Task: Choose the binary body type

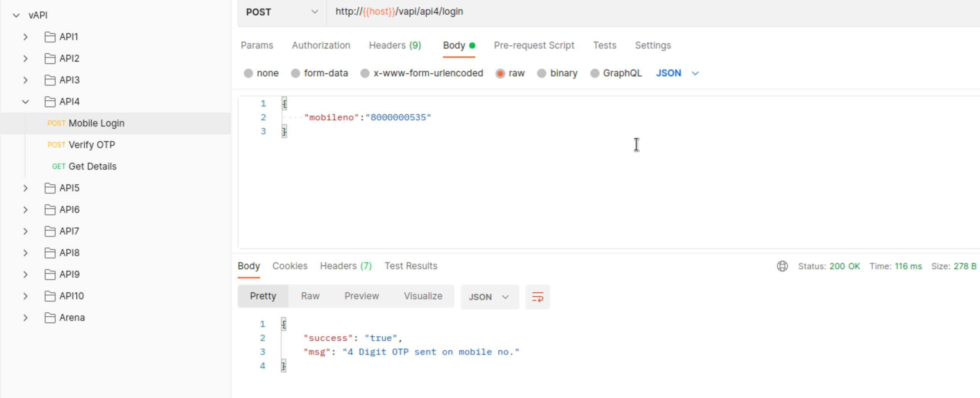Action: point(542,73)
